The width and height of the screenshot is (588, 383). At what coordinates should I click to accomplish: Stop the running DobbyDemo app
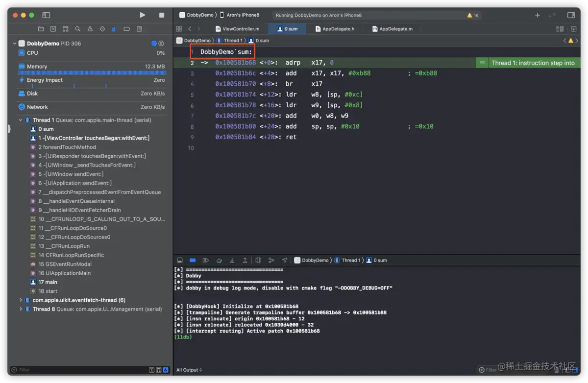162,15
